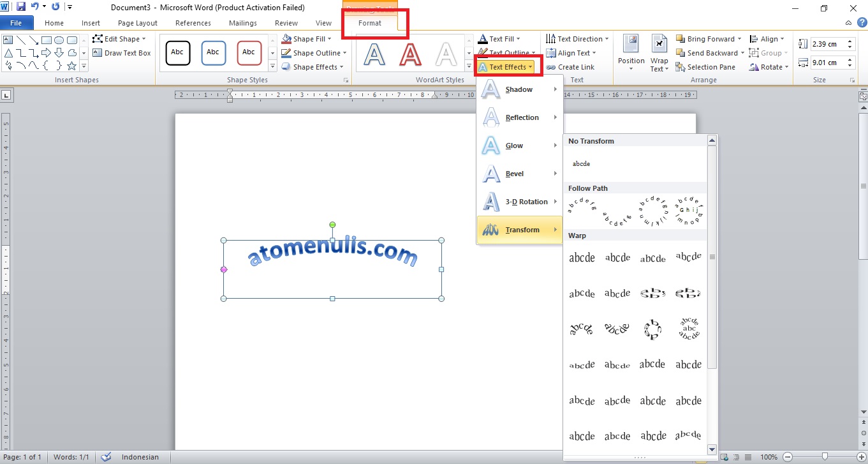868x464 pixels.
Task: Click the Transform gallery scroll down arrow
Action: (x=712, y=449)
